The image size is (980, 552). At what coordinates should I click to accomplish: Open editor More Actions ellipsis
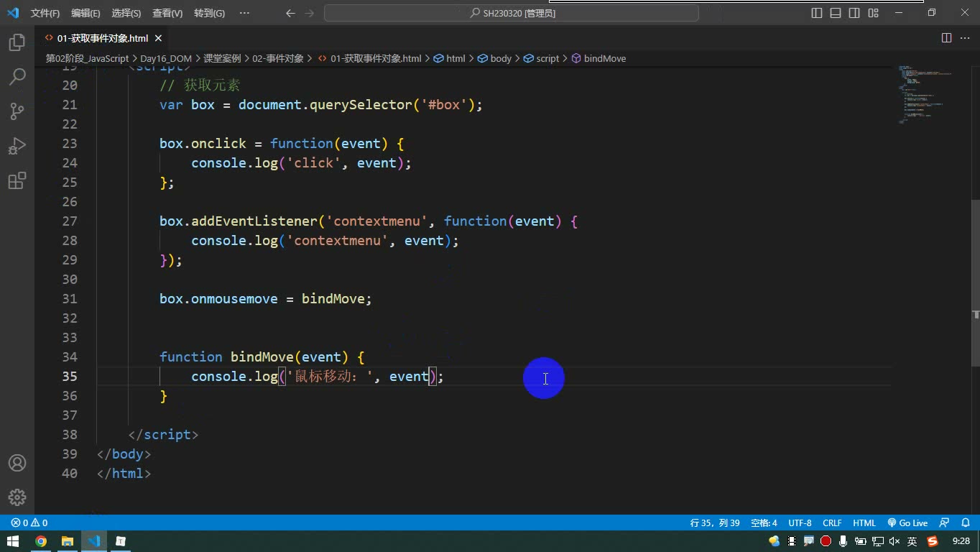[965, 38]
